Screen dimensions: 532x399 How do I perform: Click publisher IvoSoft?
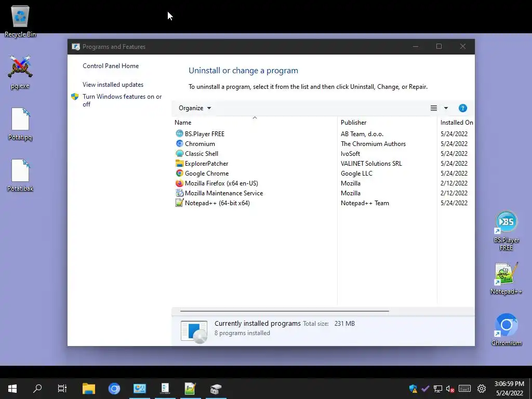pyautogui.click(x=350, y=153)
